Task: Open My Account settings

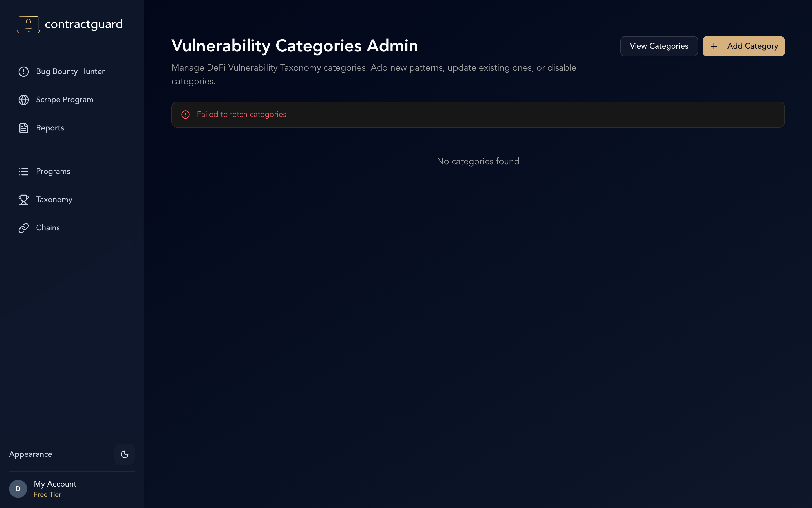Action: coord(72,489)
